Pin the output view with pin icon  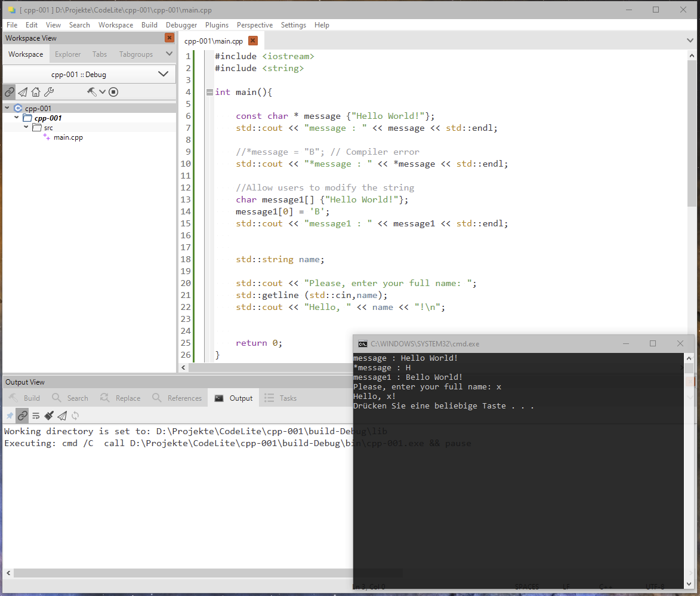point(10,416)
